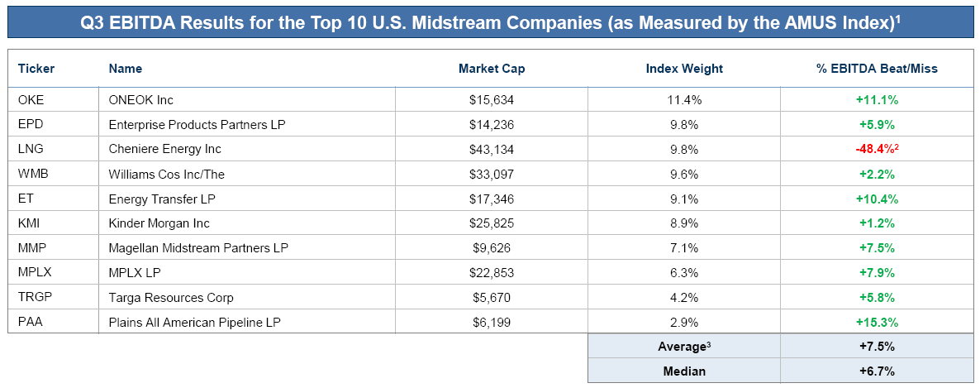Select the Average +7.5% value cell

click(877, 347)
